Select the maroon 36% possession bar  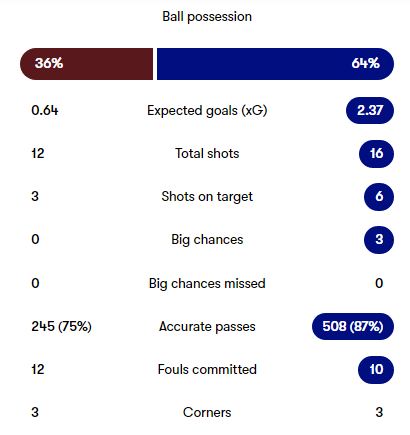point(87,64)
